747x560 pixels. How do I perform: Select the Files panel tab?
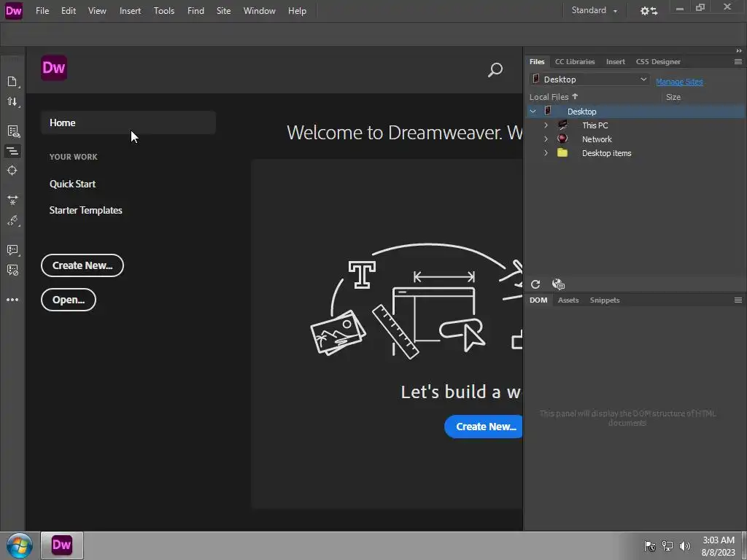tap(537, 61)
